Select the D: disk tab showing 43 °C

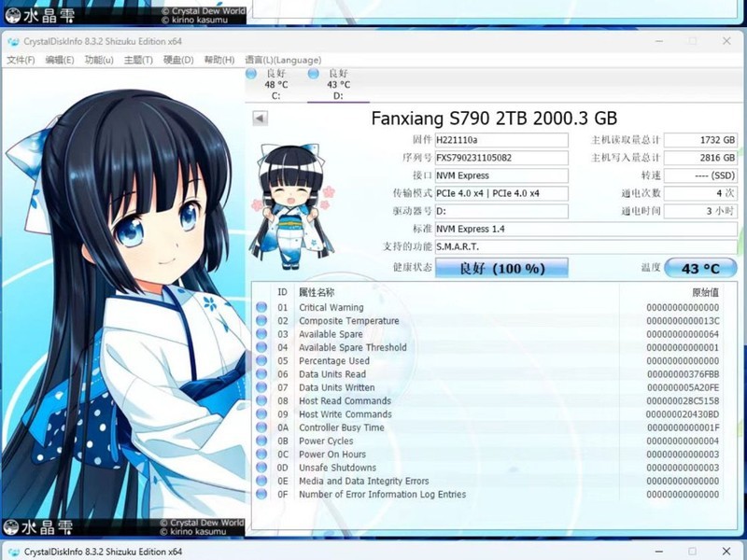point(338,84)
